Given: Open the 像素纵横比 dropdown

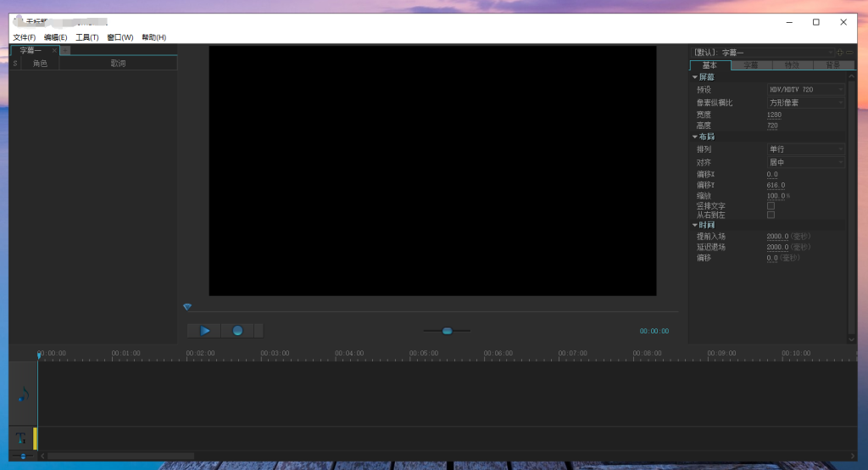Looking at the screenshot, I should click(x=805, y=103).
